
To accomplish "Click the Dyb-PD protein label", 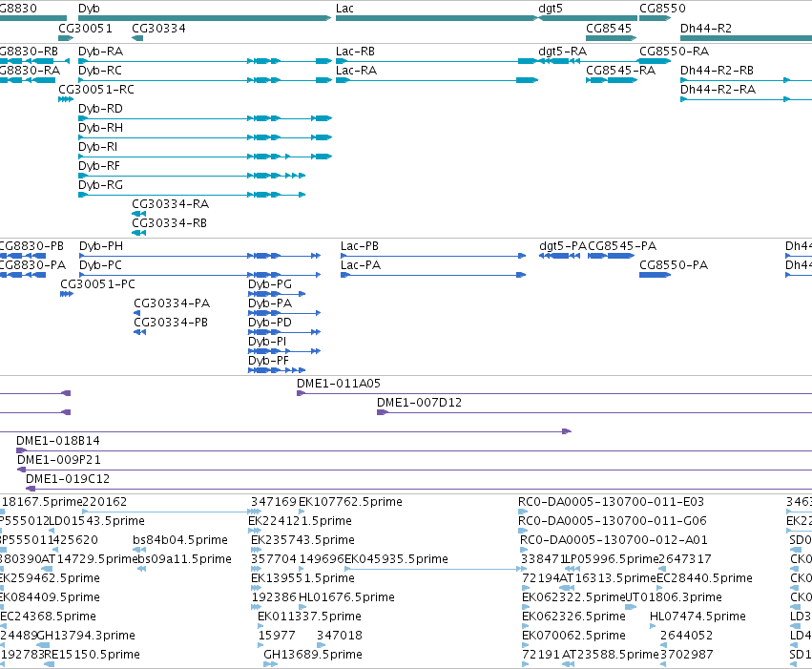I will (x=270, y=323).
